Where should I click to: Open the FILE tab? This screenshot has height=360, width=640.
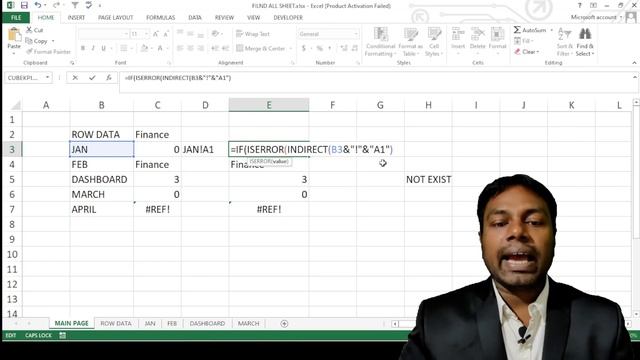(16, 18)
